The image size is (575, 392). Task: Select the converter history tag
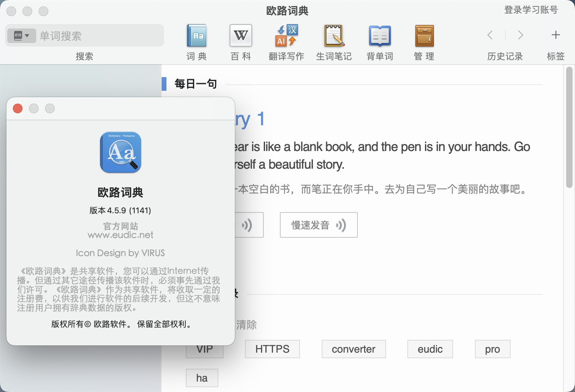(353, 349)
